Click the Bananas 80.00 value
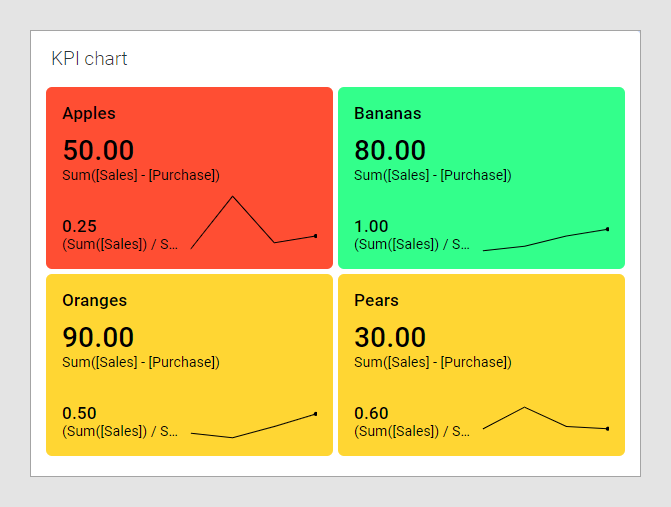 (390, 150)
